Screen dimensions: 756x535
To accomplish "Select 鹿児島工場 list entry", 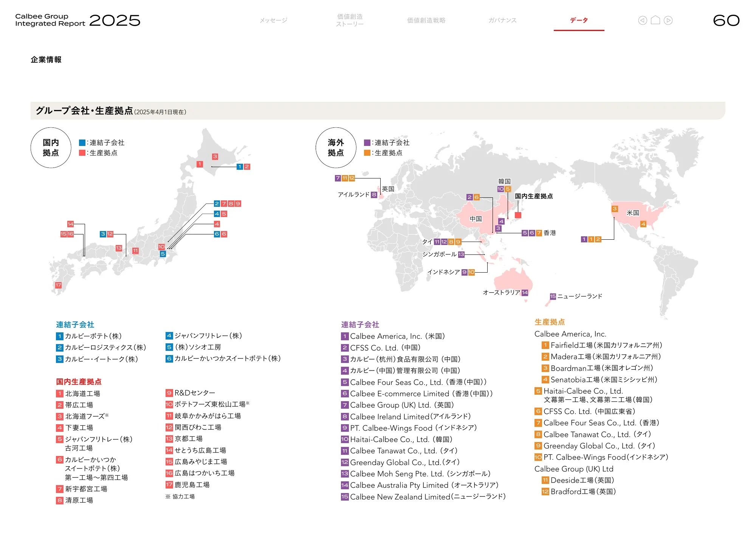I will pos(188,485).
